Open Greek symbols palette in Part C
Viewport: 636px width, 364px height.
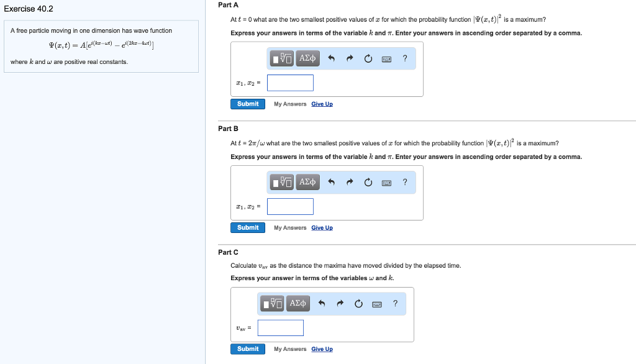(x=298, y=304)
